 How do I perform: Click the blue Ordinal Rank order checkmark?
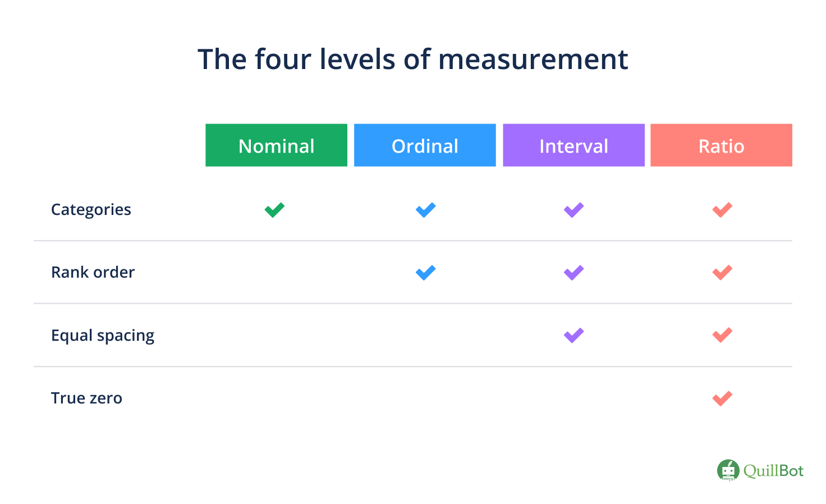(425, 273)
